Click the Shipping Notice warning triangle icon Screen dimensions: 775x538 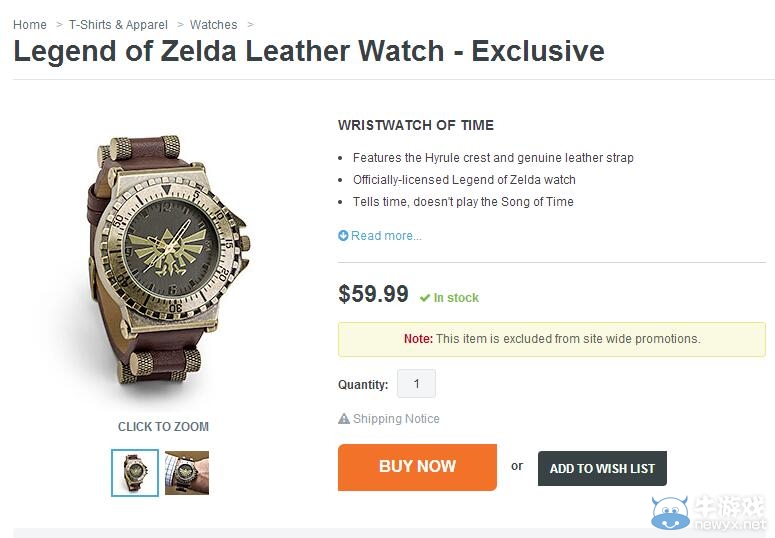tap(344, 419)
